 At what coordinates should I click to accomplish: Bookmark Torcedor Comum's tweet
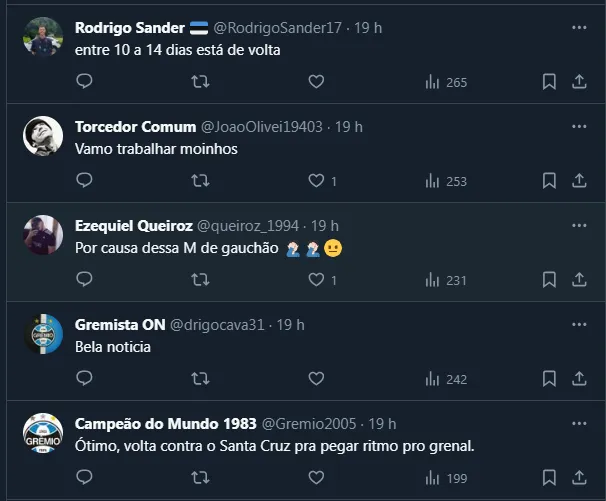pyautogui.click(x=549, y=181)
